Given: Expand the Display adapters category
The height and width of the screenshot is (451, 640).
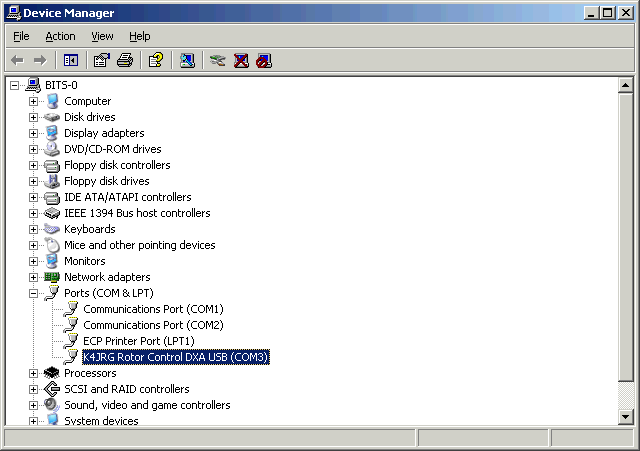Looking at the screenshot, I should [x=33, y=133].
